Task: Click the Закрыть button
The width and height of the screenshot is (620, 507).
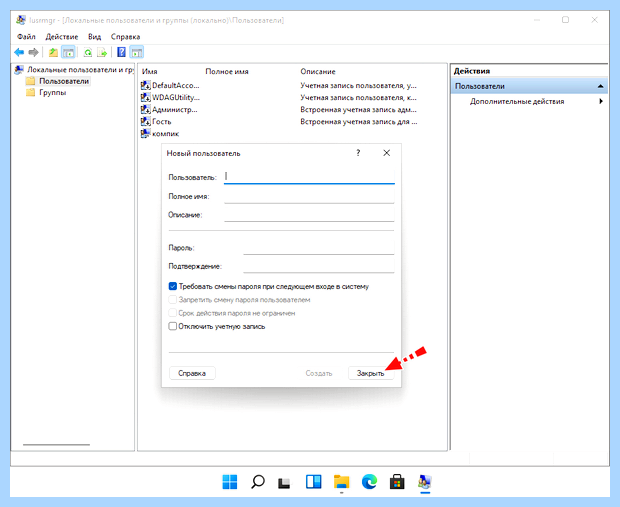Action: point(371,373)
